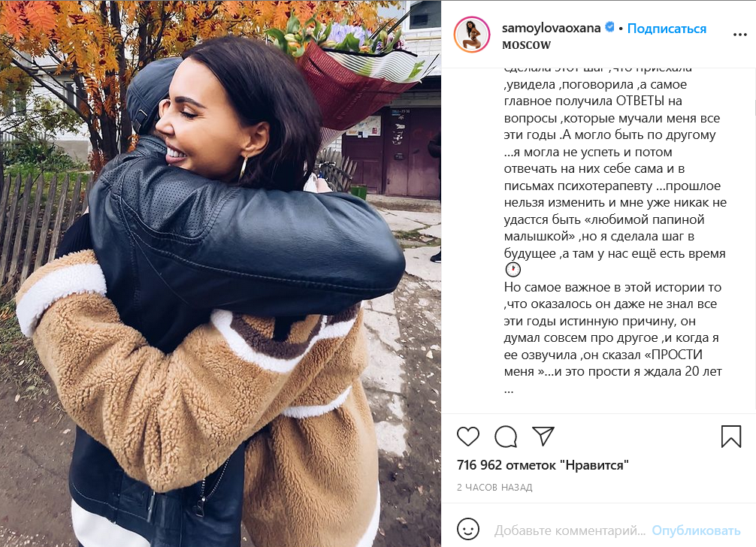Click the clock emoji in caption

pyautogui.click(x=513, y=270)
